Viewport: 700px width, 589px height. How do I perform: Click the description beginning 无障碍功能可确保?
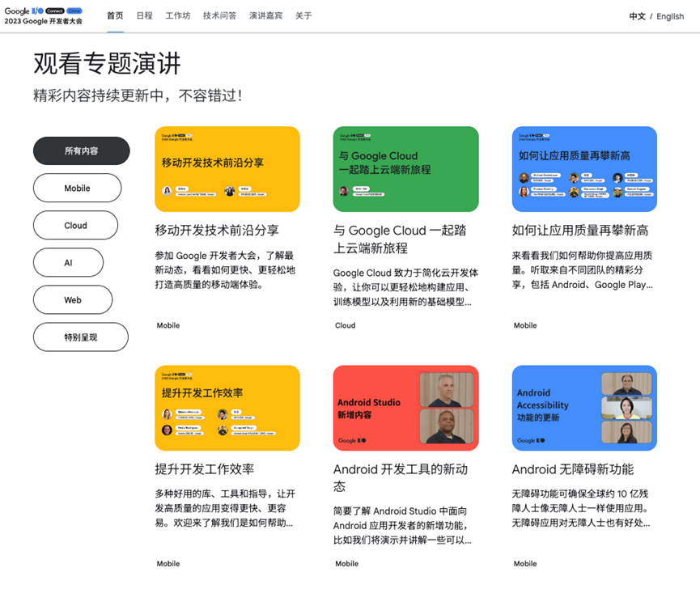(581, 508)
